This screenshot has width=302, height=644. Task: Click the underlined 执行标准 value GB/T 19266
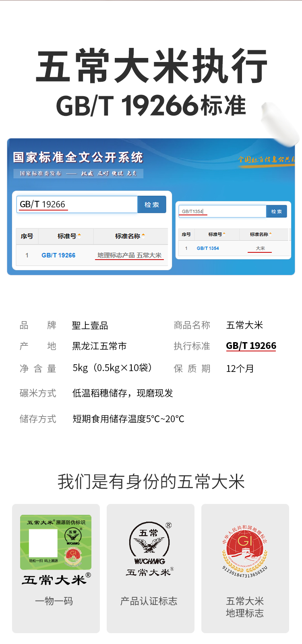pos(251,346)
